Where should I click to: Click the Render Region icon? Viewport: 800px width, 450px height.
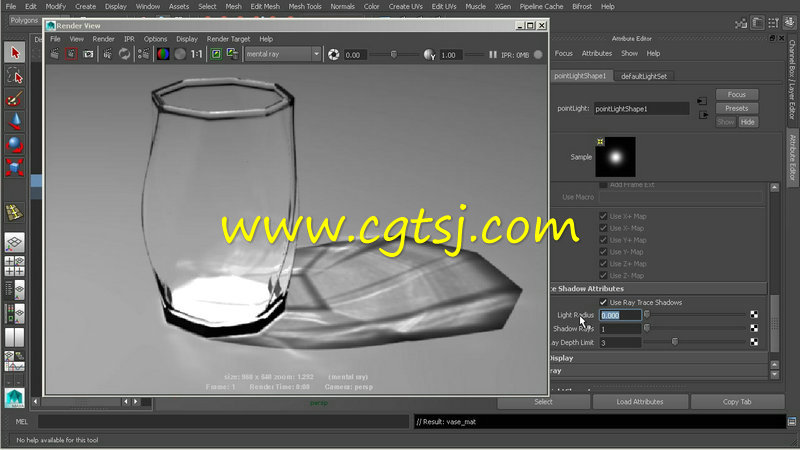[x=71, y=54]
